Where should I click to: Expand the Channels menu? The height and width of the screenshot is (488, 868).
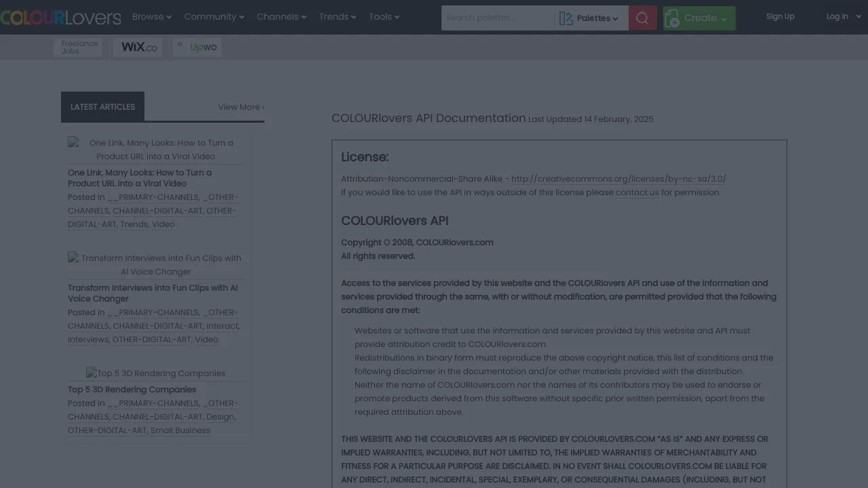pyautogui.click(x=281, y=17)
